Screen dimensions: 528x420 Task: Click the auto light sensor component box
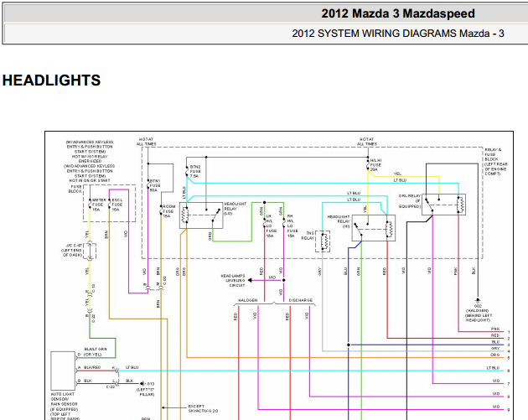coord(63,371)
